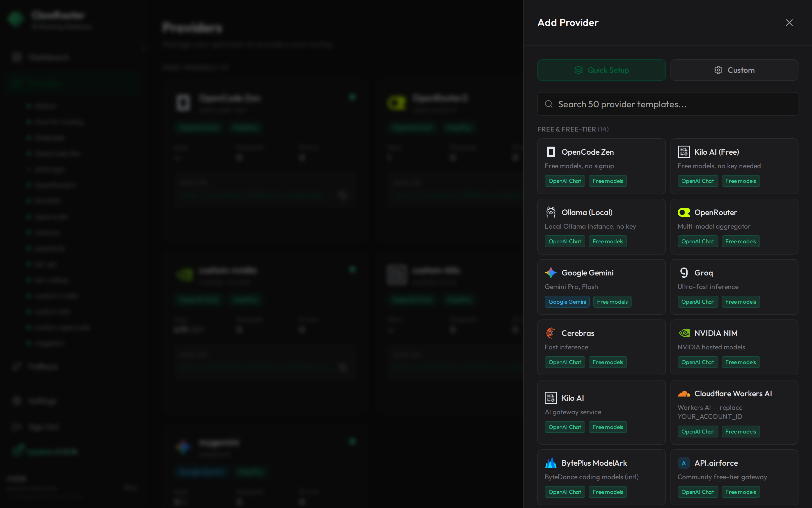Click the Kilo AI gateway logo icon
Screen dimensions: 812x508
coord(551,398)
